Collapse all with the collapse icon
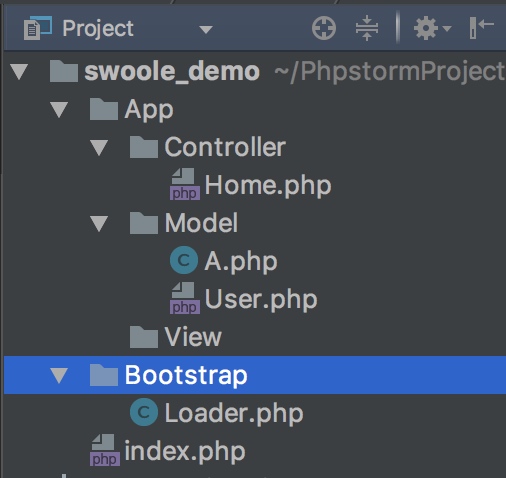 click(x=367, y=28)
